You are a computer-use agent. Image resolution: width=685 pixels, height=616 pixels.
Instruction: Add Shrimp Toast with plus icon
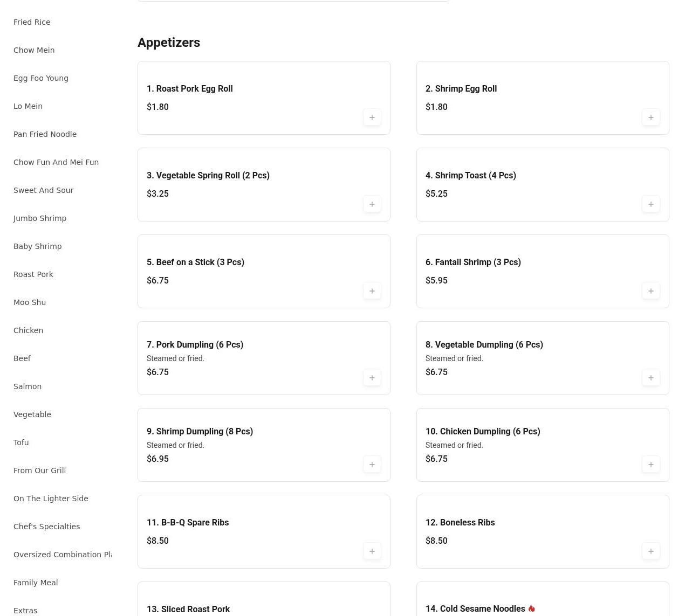coord(651,204)
